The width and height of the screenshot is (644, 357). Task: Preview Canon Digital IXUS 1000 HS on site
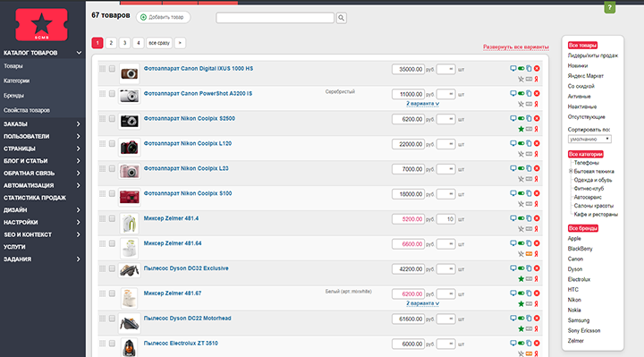(513, 69)
